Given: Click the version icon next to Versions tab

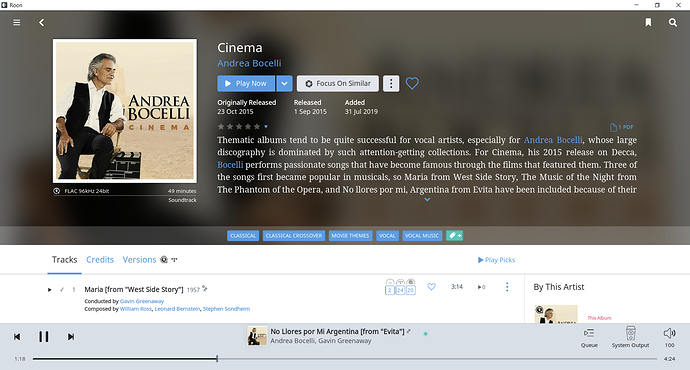Looking at the screenshot, I should tap(164, 260).
